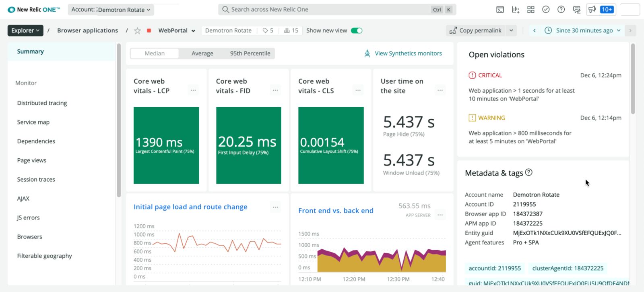Open the Account Demotron Rotate dropdown
The height and width of the screenshot is (292, 644).
[x=111, y=10]
